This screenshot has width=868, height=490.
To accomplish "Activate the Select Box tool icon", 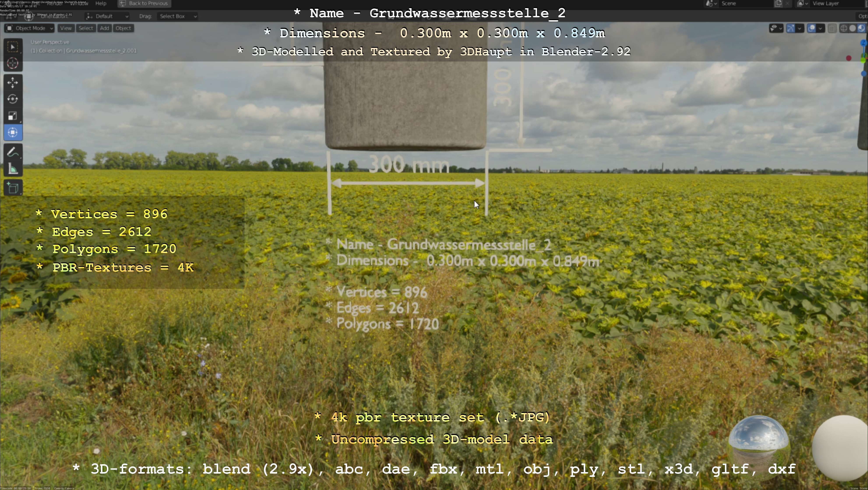I will point(13,47).
